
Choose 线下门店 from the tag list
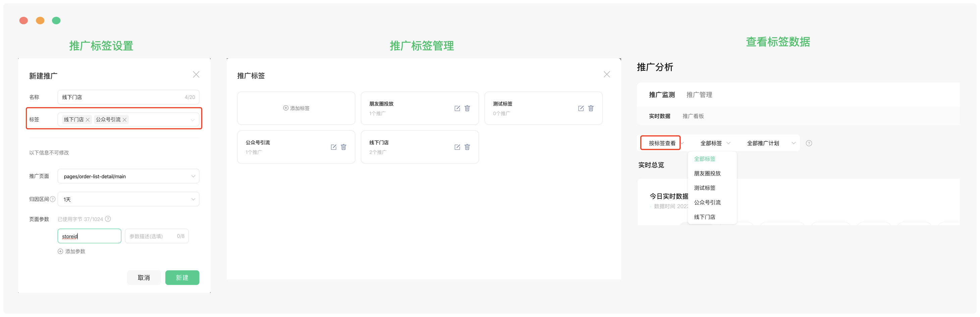705,217
